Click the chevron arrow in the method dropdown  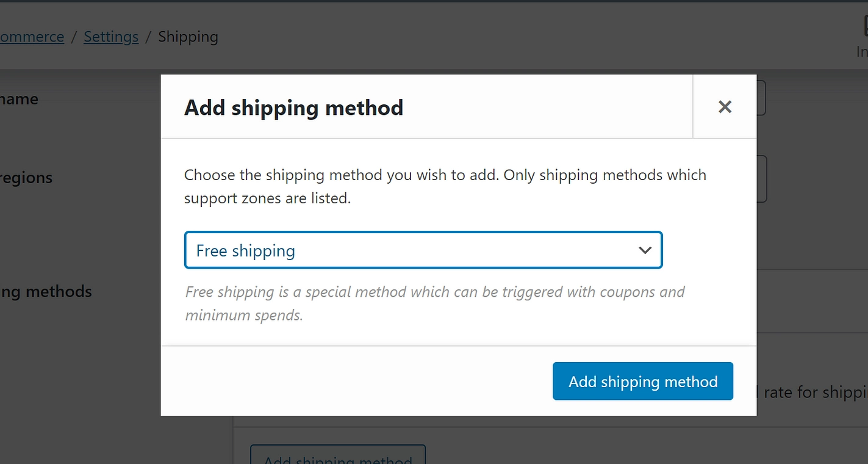pyautogui.click(x=645, y=250)
